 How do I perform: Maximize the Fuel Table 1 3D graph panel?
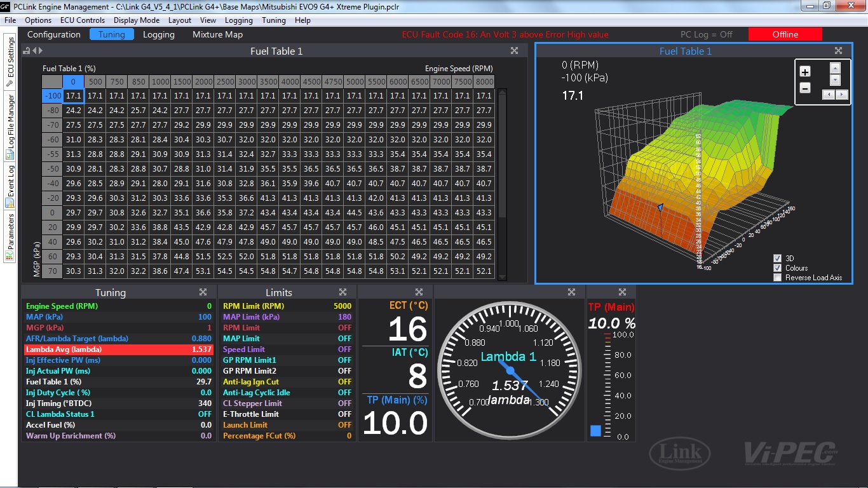pyautogui.click(x=839, y=51)
